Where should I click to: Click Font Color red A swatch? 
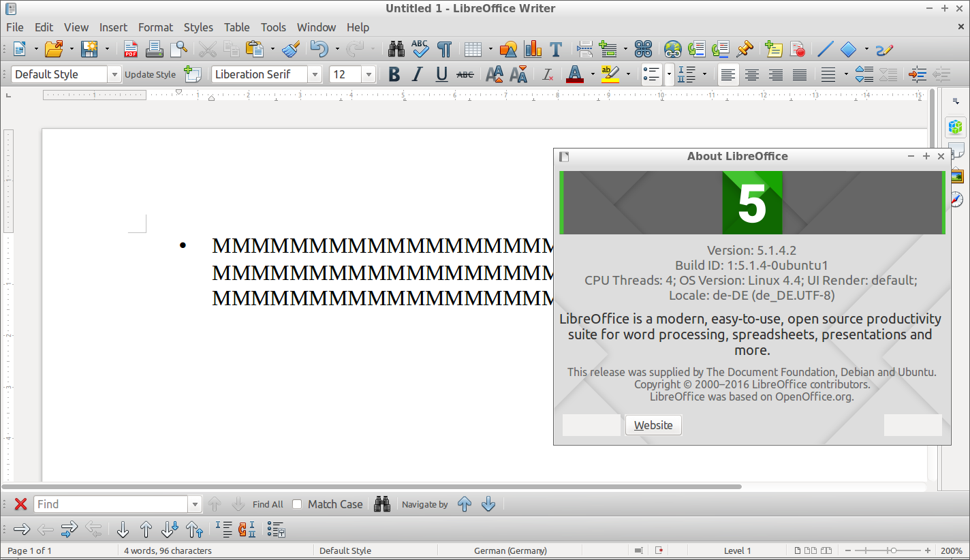[x=575, y=74]
